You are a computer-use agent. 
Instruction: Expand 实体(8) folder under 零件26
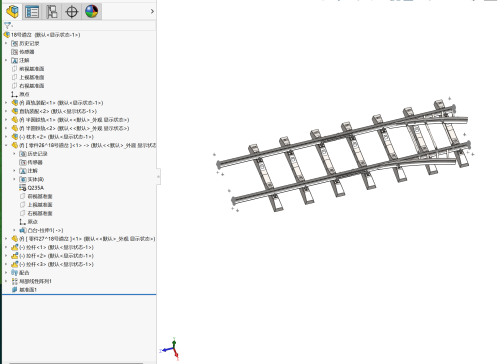[14, 179]
